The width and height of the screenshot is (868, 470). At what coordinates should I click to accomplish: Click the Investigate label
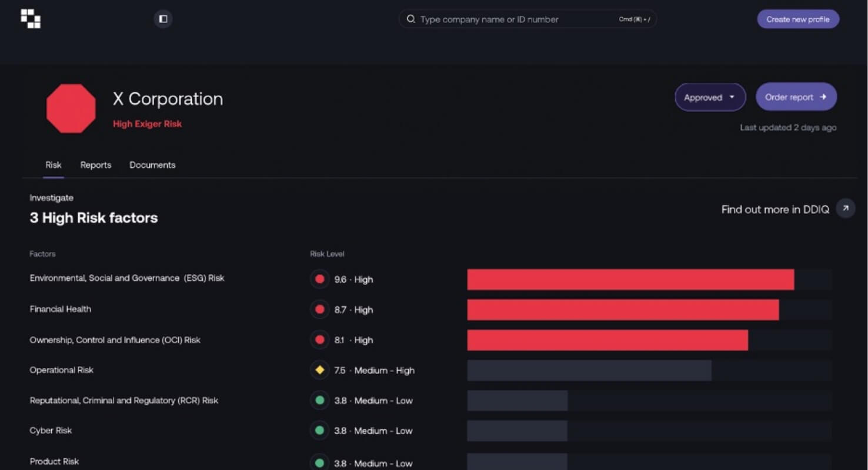tap(51, 198)
